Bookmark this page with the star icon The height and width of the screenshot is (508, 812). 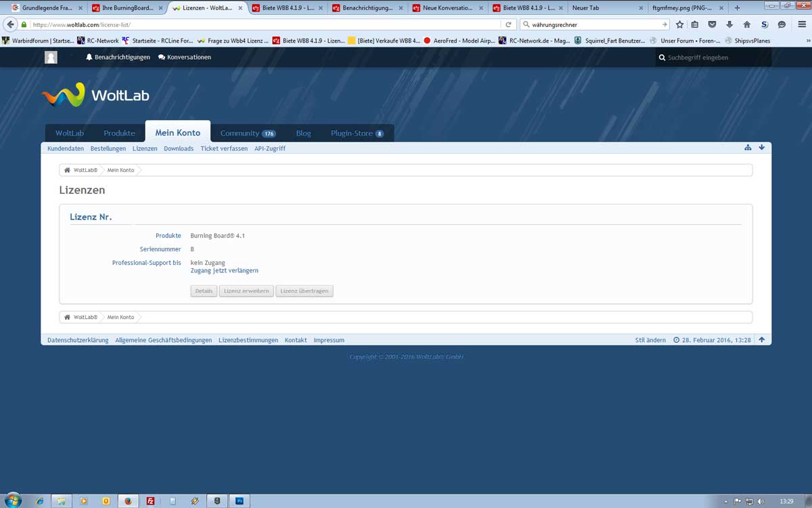click(679, 24)
